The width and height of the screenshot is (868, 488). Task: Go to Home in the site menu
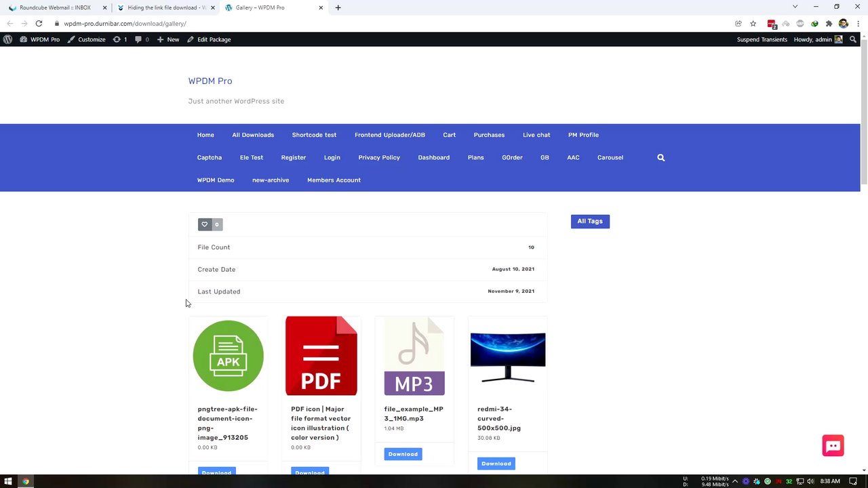[x=205, y=135]
